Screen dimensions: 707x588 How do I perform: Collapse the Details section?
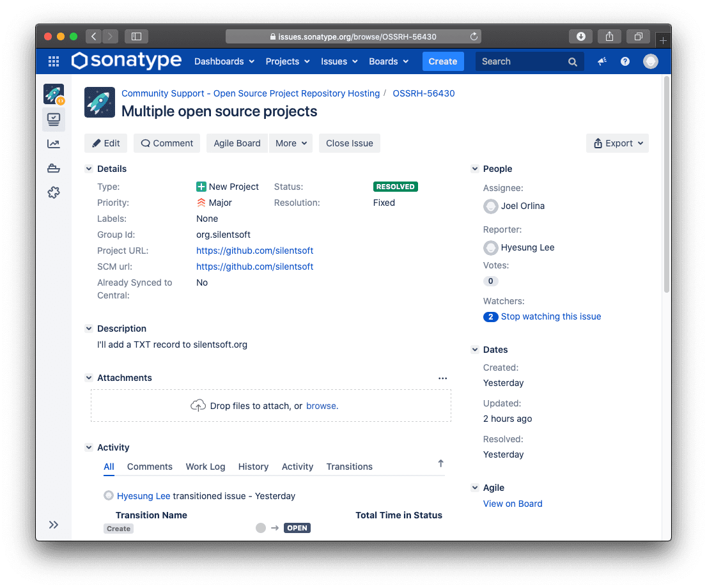point(89,169)
